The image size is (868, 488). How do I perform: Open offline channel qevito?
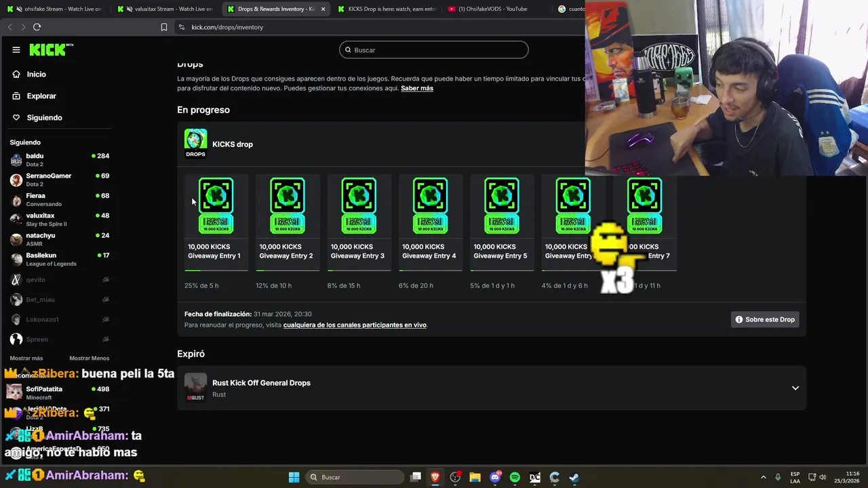[60, 280]
